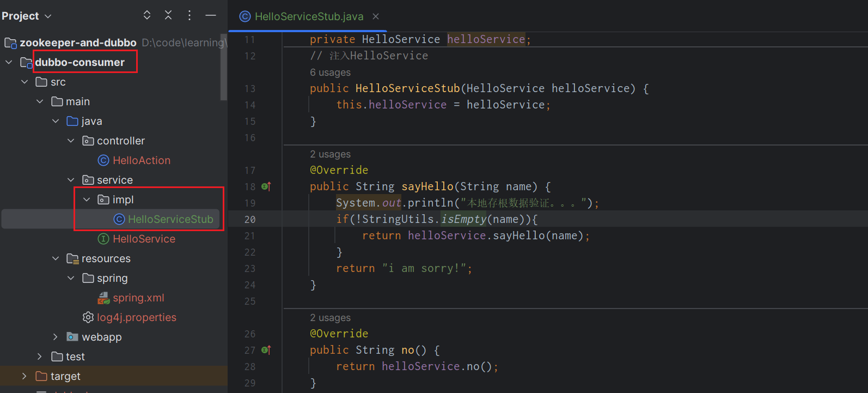Click the class icon on HelloServiceStub.java tab
868x393 pixels.
(245, 16)
